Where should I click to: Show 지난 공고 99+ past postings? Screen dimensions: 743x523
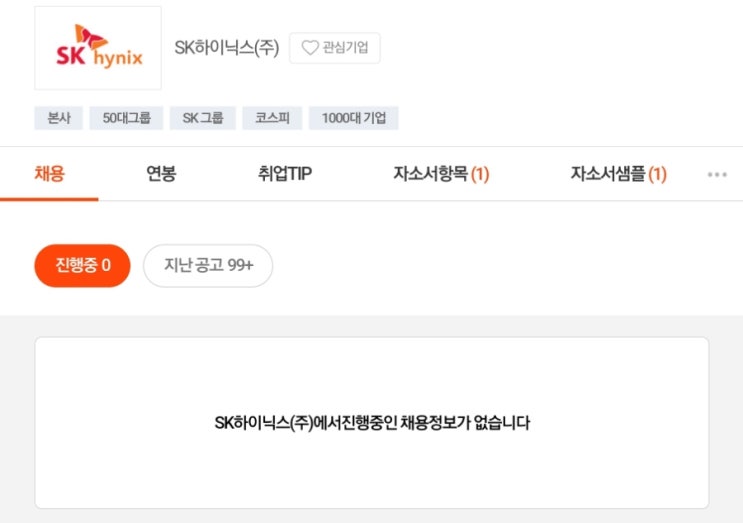pyautogui.click(x=208, y=266)
